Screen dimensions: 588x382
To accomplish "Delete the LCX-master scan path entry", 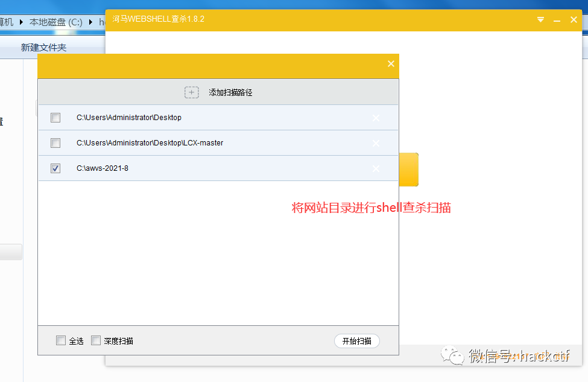I will coord(376,143).
